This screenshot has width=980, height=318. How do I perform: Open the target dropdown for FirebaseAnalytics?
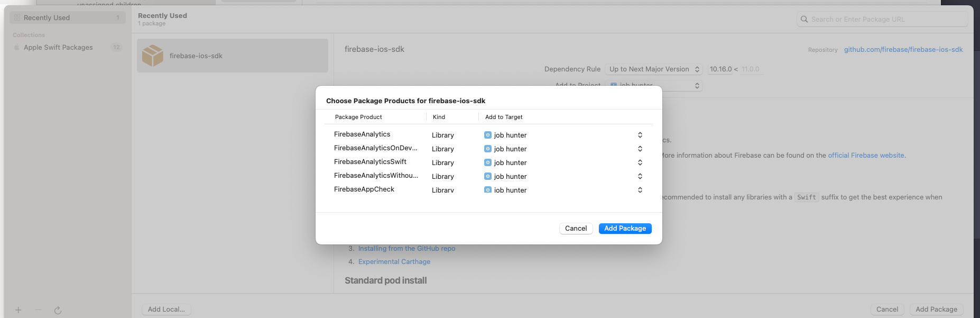coord(640,135)
